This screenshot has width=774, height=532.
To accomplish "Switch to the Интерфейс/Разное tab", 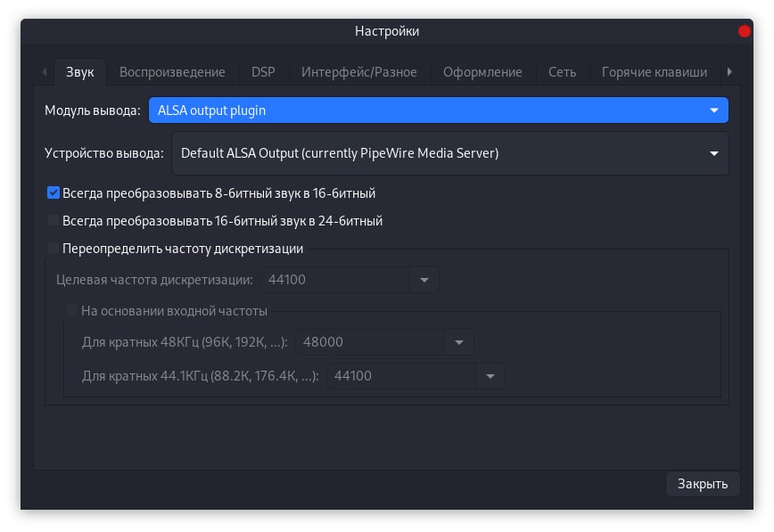I will tap(358, 72).
